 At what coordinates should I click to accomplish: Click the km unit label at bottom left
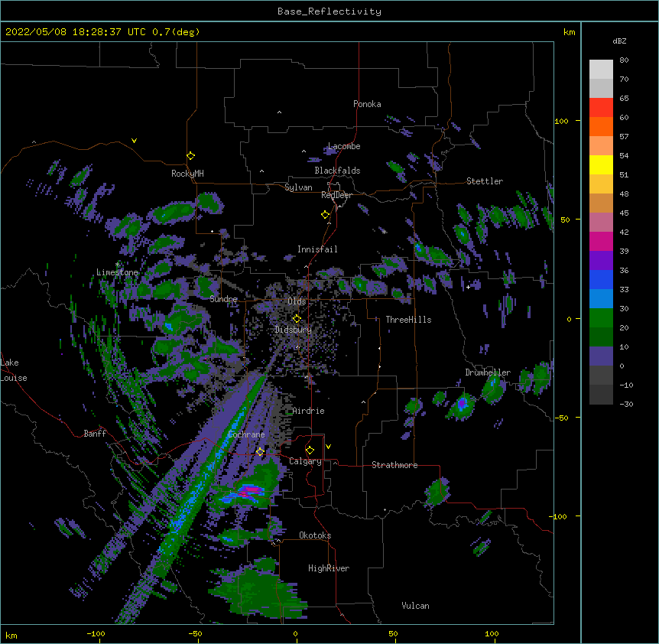click(11, 636)
